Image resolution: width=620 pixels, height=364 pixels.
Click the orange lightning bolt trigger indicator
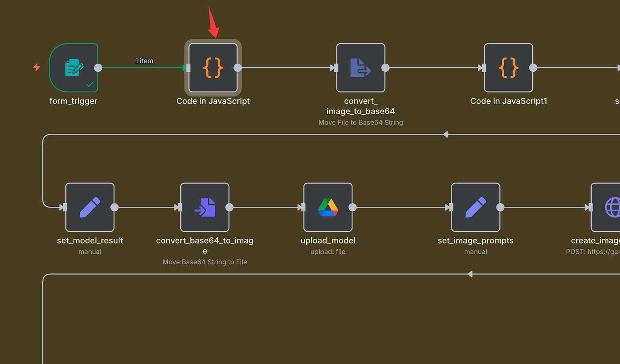(37, 67)
